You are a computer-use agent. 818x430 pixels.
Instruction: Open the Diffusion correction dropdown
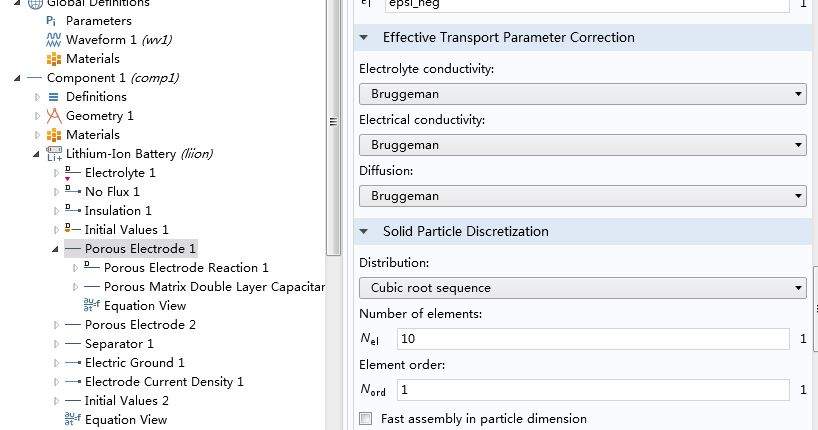click(582, 196)
